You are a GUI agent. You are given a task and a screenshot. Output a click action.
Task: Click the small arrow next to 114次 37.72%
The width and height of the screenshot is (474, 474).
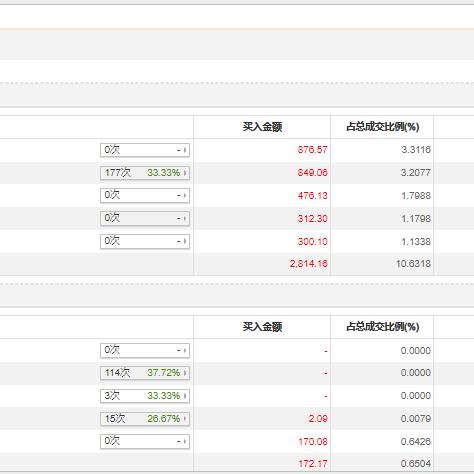pos(185,373)
